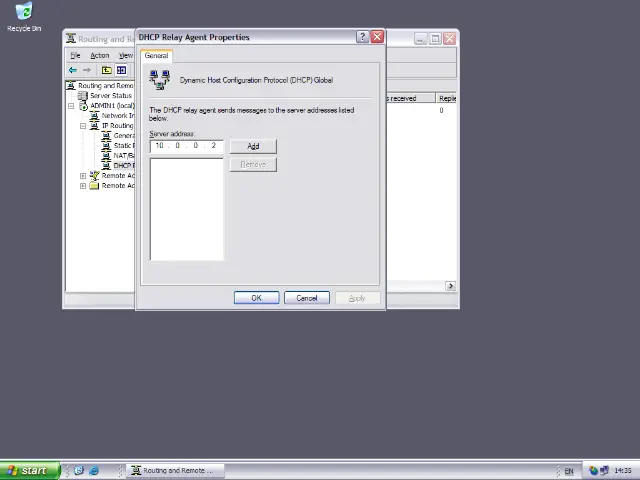Confirm the dialog with OK
Image resolution: width=640 pixels, height=480 pixels.
click(256, 298)
